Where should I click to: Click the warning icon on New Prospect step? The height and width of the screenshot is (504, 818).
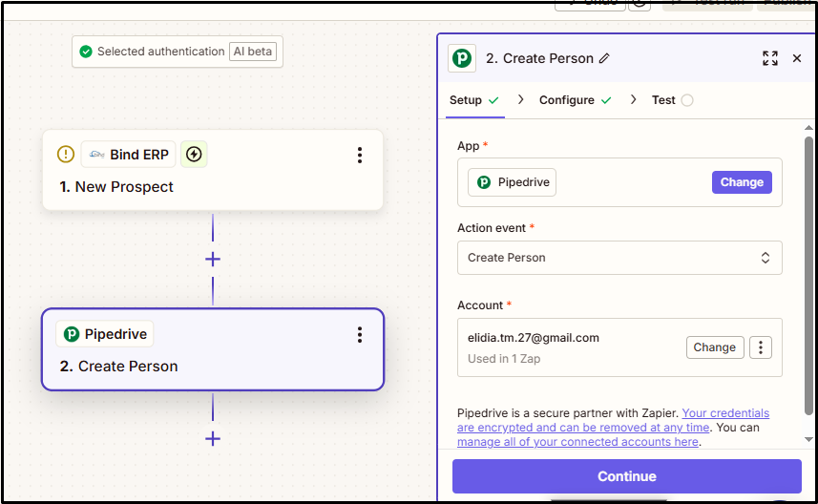tap(65, 155)
